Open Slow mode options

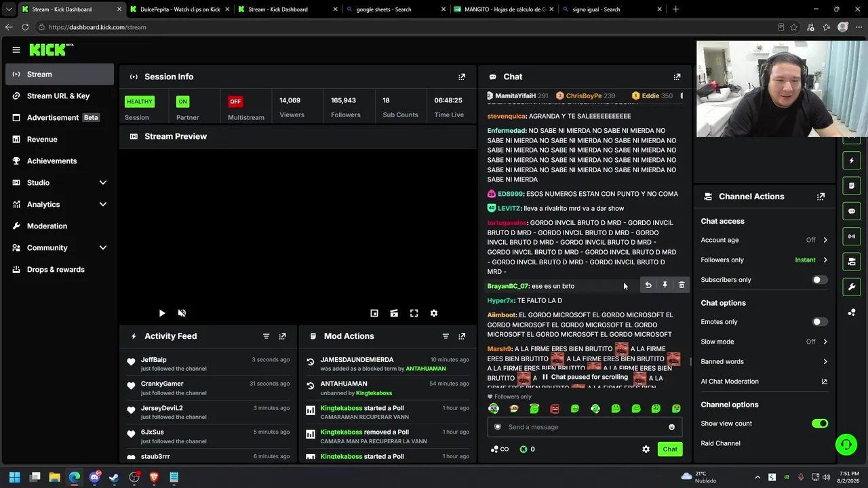[764, 342]
